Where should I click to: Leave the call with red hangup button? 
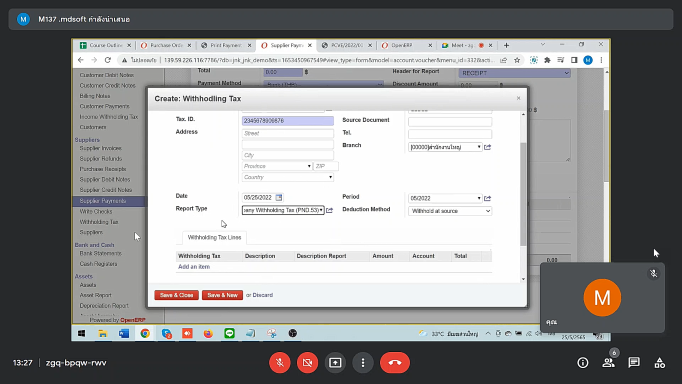(x=395, y=363)
